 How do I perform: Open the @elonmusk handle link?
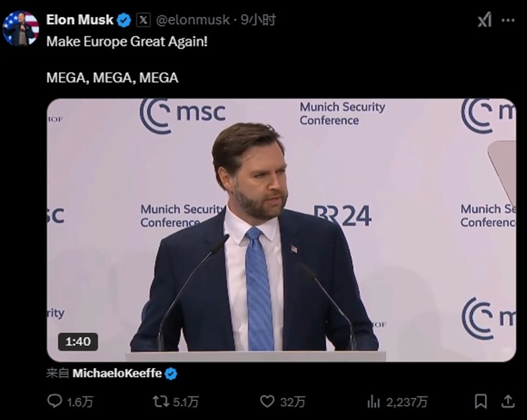pos(193,20)
